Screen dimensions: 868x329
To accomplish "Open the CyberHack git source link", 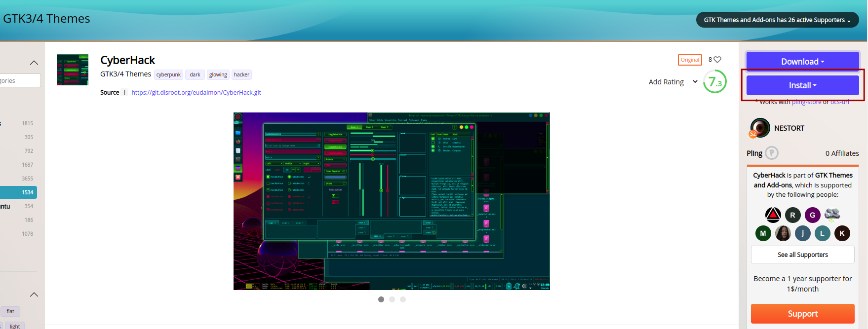I will [x=196, y=92].
